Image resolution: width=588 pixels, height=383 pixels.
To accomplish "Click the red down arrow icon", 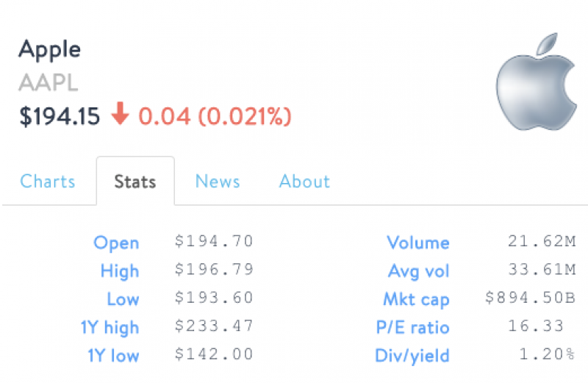I will [x=120, y=113].
